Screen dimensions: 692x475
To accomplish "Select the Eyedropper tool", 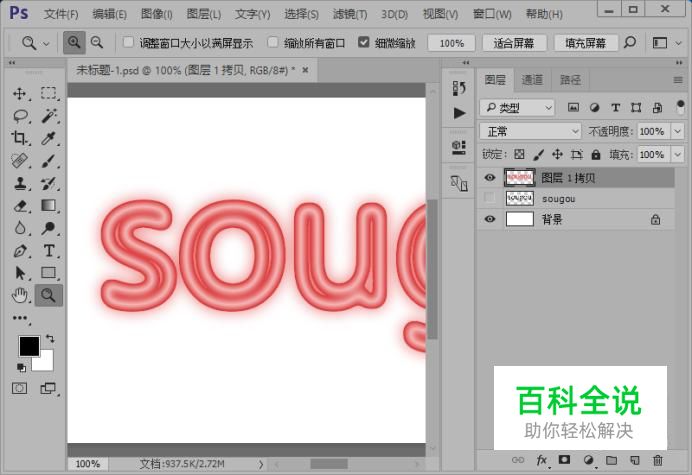I will (49, 139).
